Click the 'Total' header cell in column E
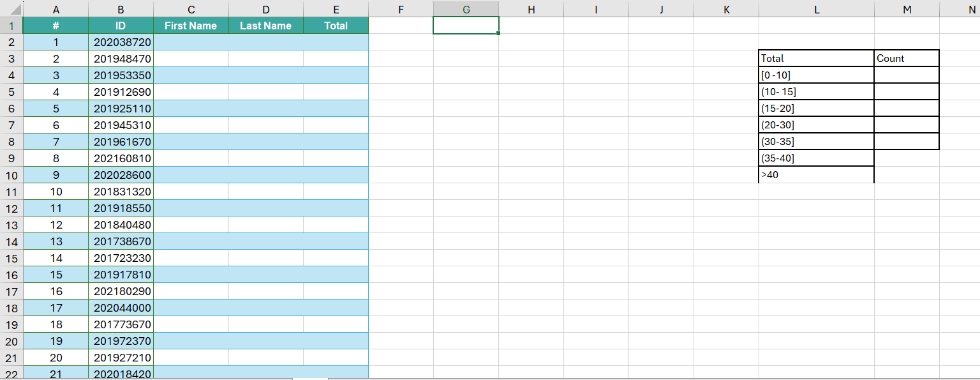The height and width of the screenshot is (380, 980). pos(336,26)
